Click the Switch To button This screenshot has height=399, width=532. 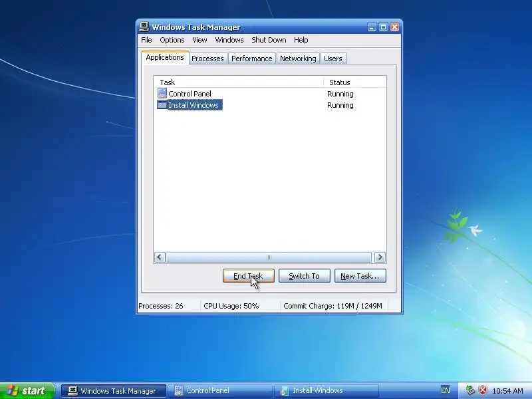coord(305,276)
